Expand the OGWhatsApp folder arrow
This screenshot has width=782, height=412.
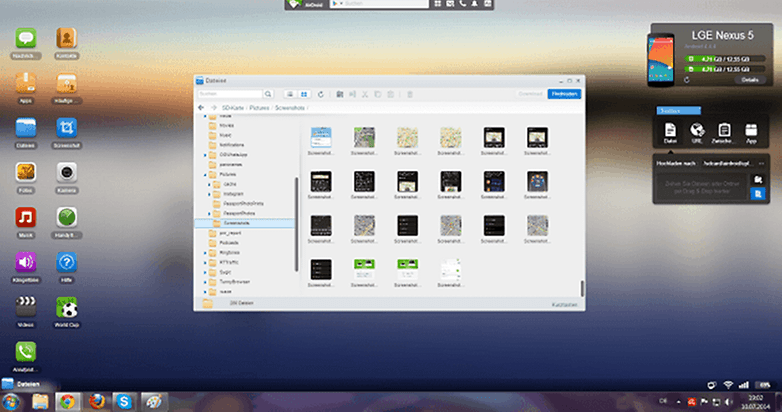[x=205, y=155]
